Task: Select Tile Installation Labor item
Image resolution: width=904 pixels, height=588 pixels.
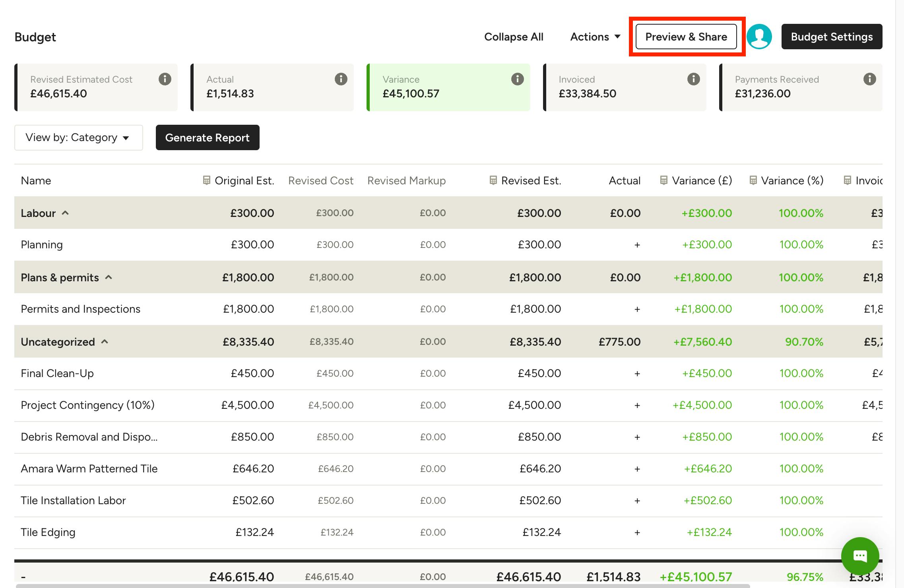Action: (73, 501)
